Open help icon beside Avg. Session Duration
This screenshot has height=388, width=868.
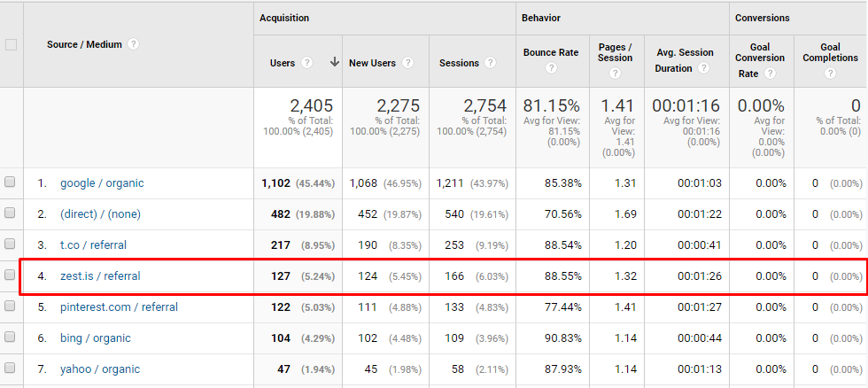coord(703,68)
